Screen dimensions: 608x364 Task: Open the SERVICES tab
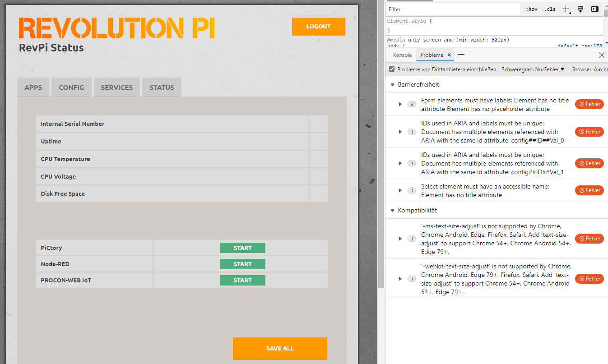117,88
